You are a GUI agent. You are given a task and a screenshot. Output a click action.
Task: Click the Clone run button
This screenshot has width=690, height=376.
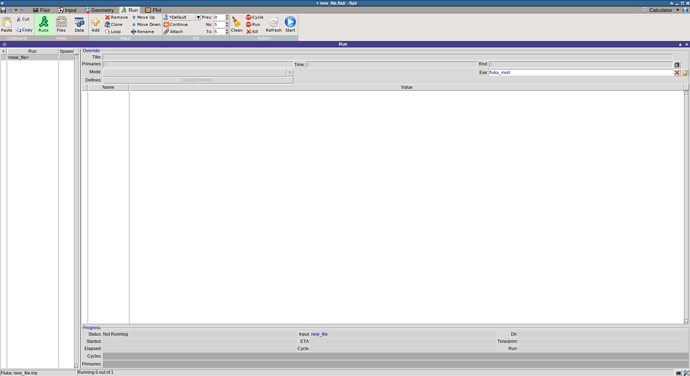pos(114,25)
